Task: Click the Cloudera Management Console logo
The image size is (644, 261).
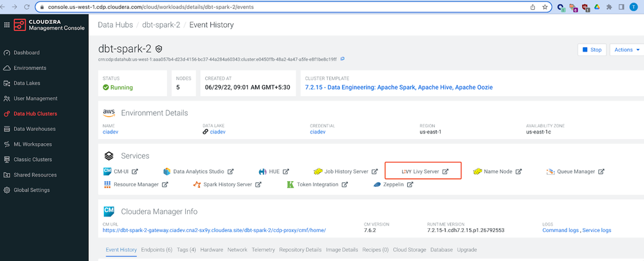Action: tap(49, 24)
